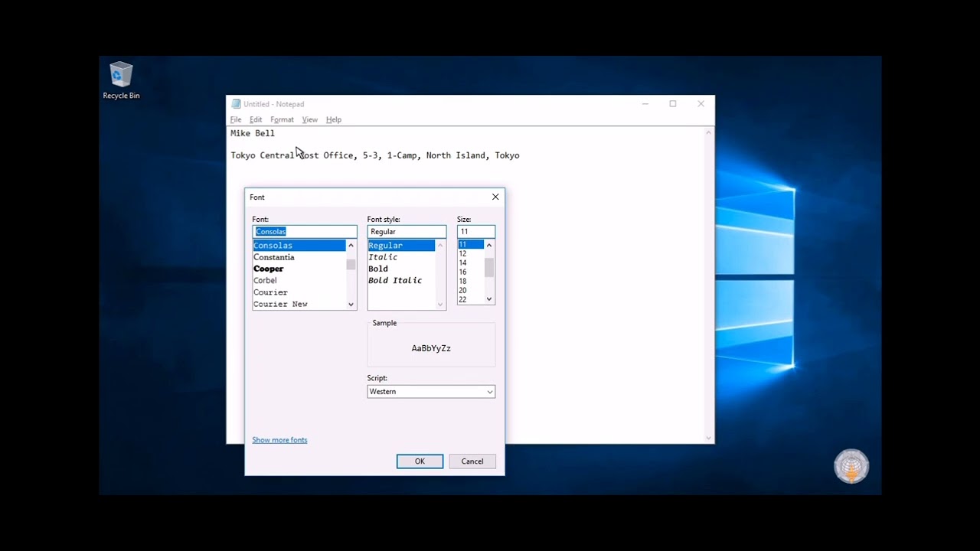Select size 14 in the size list
Screen dimensions: 980x551
click(x=471, y=262)
